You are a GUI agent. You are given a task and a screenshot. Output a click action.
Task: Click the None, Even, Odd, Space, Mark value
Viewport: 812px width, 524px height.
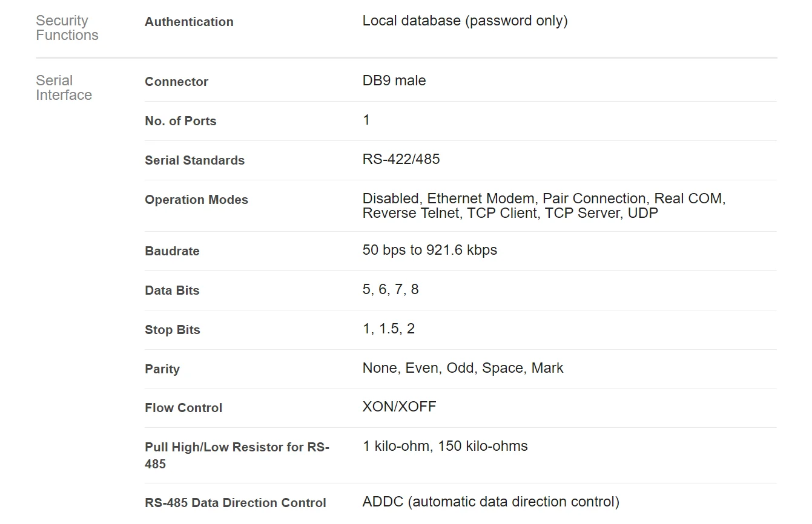pyautogui.click(x=463, y=368)
